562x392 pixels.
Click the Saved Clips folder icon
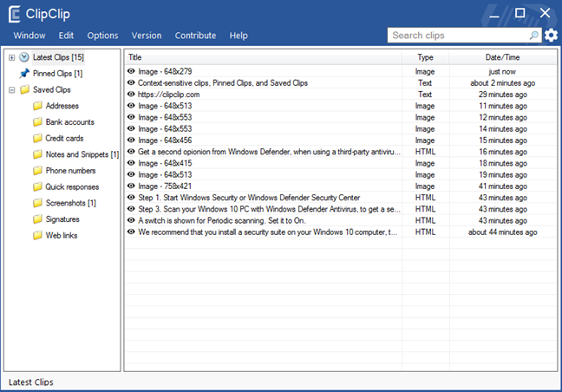(24, 89)
